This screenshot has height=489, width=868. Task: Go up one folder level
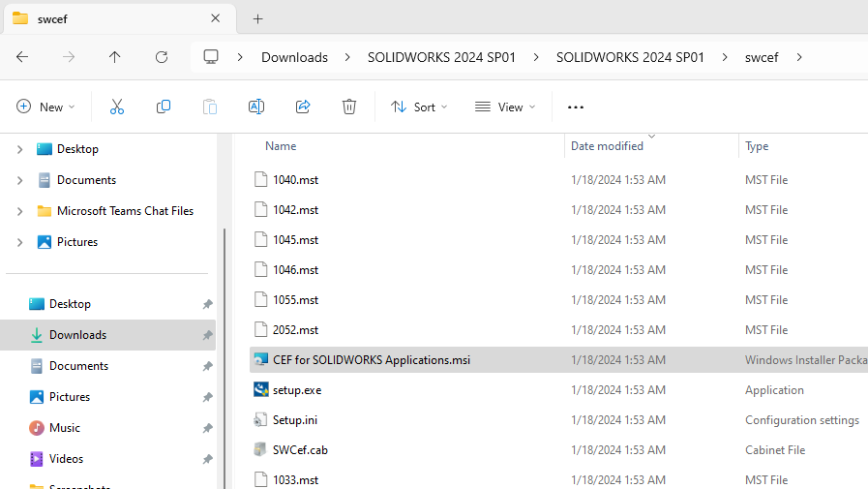pyautogui.click(x=115, y=57)
